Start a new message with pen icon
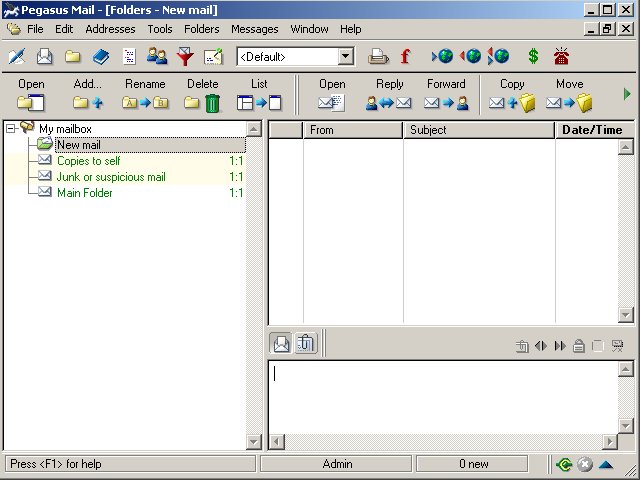The width and height of the screenshot is (640, 480). point(17,56)
